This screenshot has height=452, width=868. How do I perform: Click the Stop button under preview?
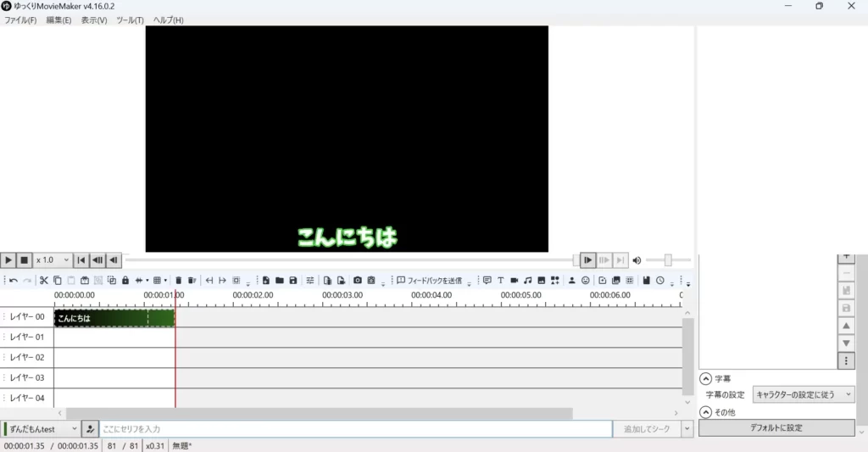coord(24,259)
